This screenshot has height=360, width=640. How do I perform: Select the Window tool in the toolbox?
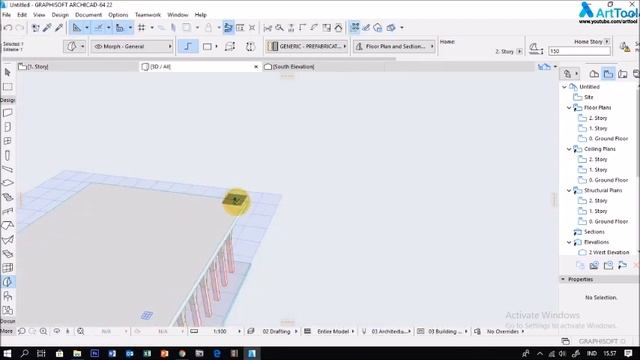click(7, 141)
